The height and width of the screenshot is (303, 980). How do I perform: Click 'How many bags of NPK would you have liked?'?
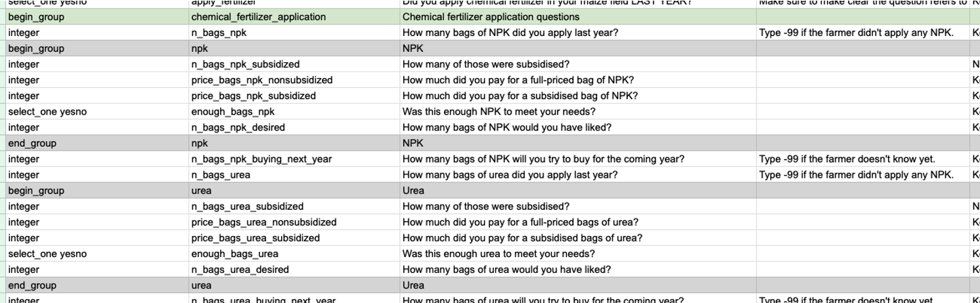[506, 127]
